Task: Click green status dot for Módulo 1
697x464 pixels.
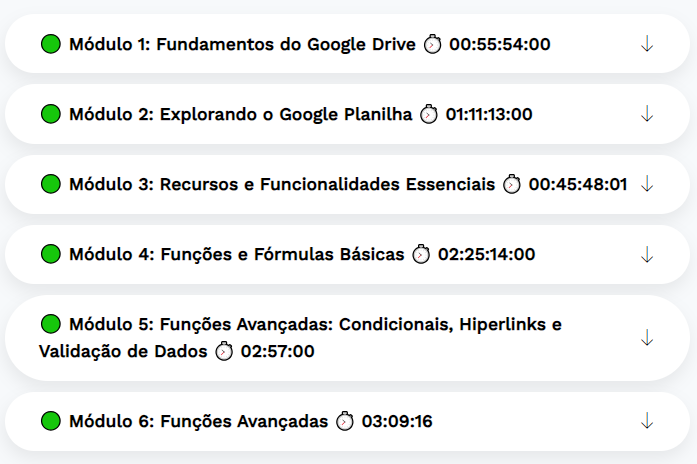Action: (51, 44)
